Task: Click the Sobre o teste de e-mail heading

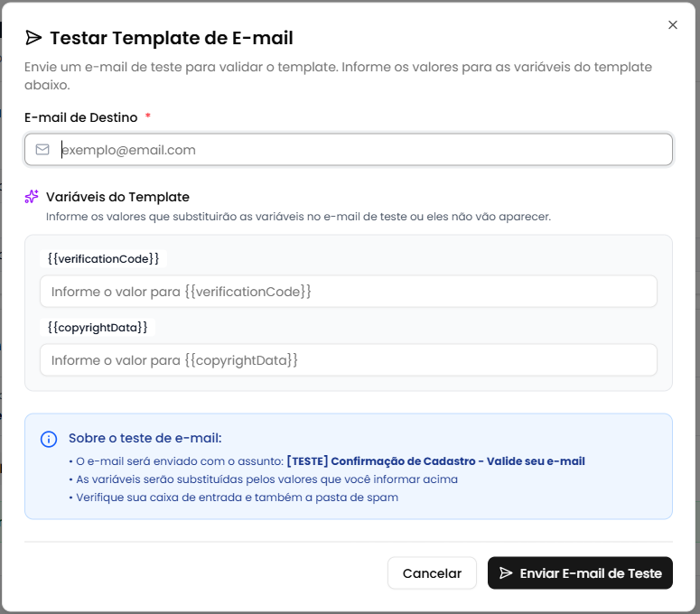Action: pyautogui.click(x=145, y=439)
